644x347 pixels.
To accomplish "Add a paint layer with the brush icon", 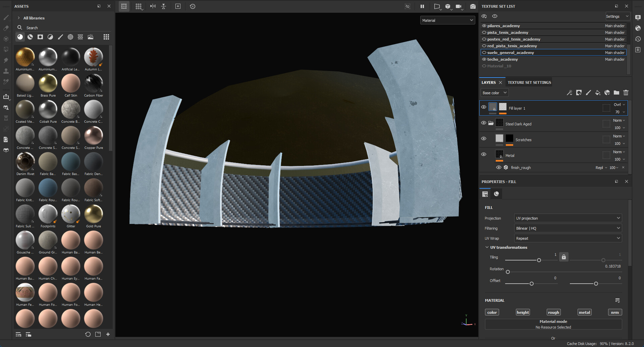I will (588, 93).
